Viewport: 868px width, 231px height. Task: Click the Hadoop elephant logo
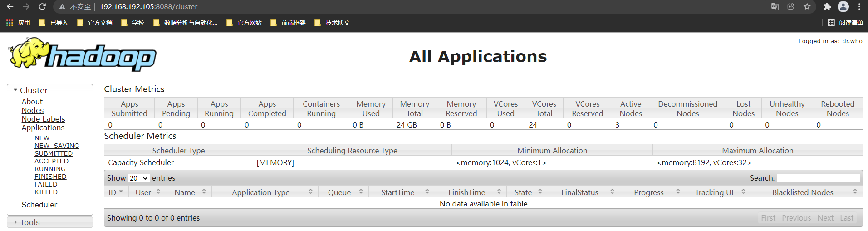tap(83, 54)
